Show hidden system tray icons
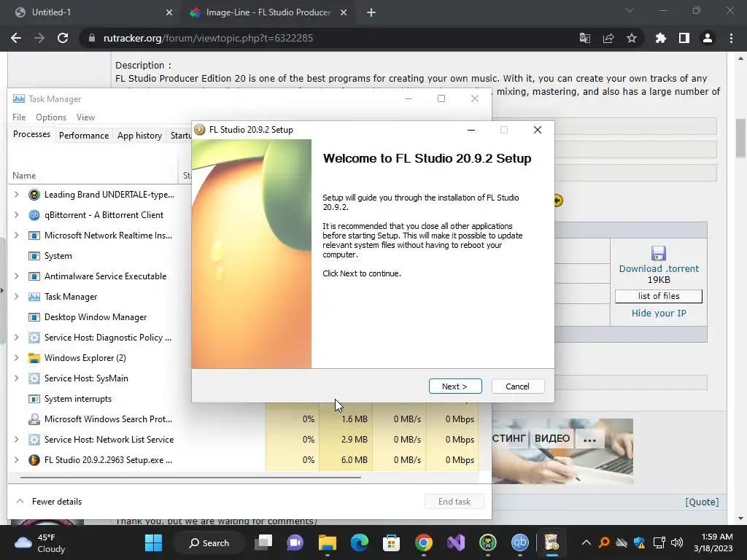 point(587,542)
